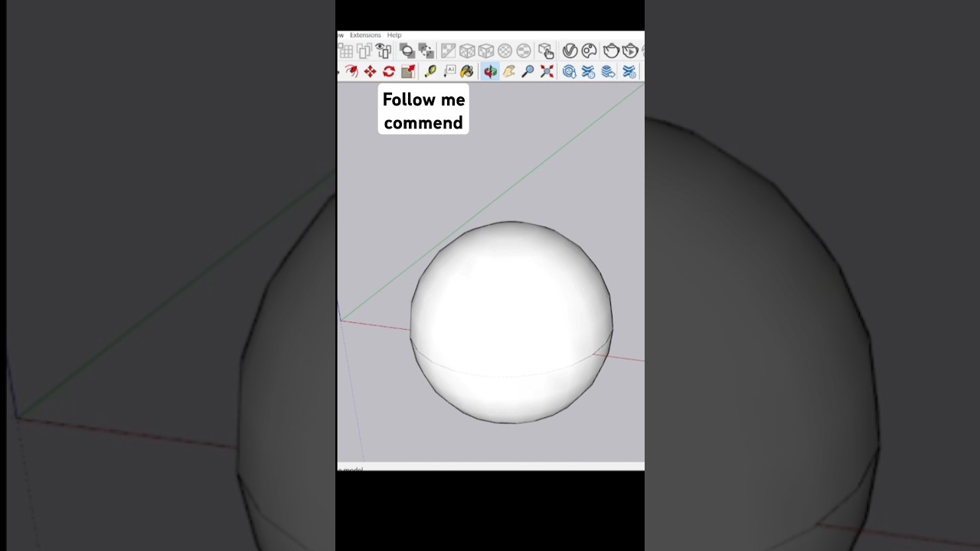Select the Follow Me tool
Image resolution: width=980 pixels, height=551 pixels.
[351, 71]
